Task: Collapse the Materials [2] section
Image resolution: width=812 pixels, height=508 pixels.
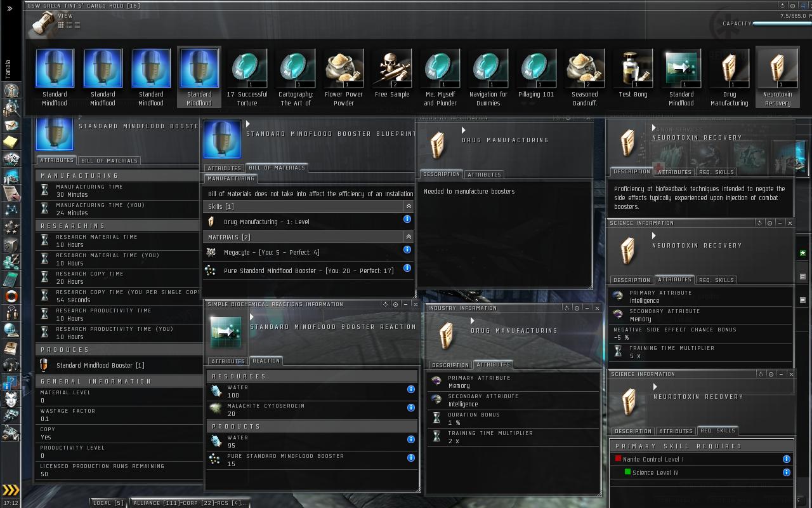Action: click(409, 237)
